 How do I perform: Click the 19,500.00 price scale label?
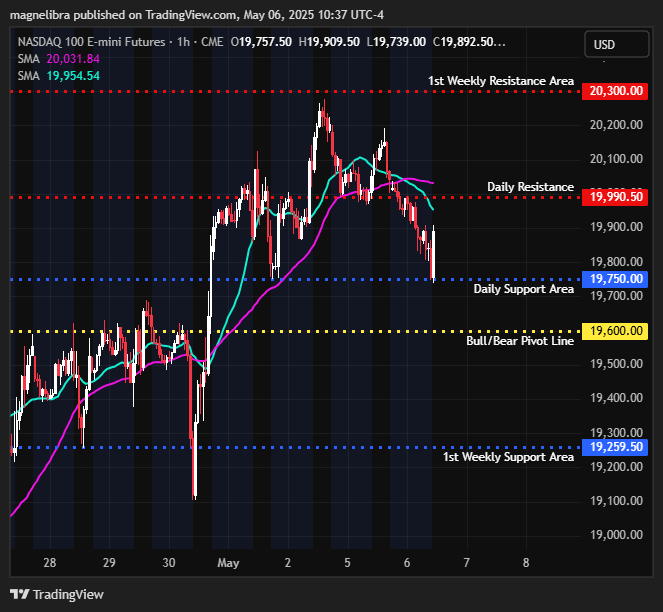click(616, 364)
